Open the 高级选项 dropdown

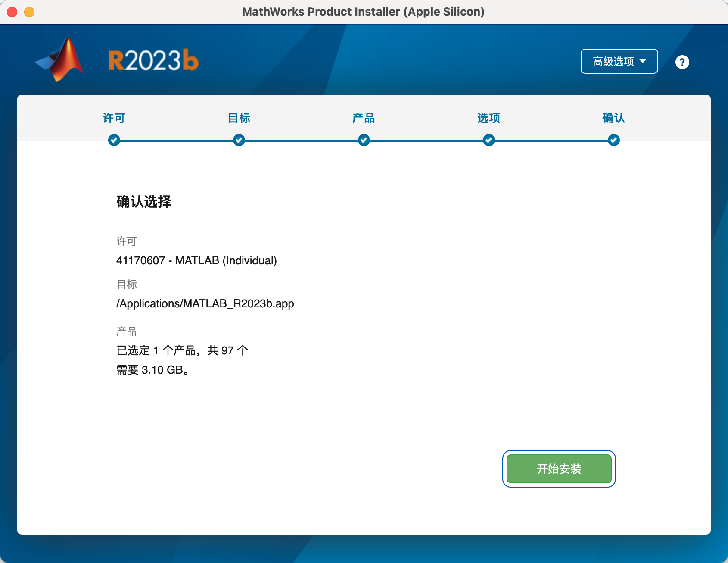coord(619,61)
